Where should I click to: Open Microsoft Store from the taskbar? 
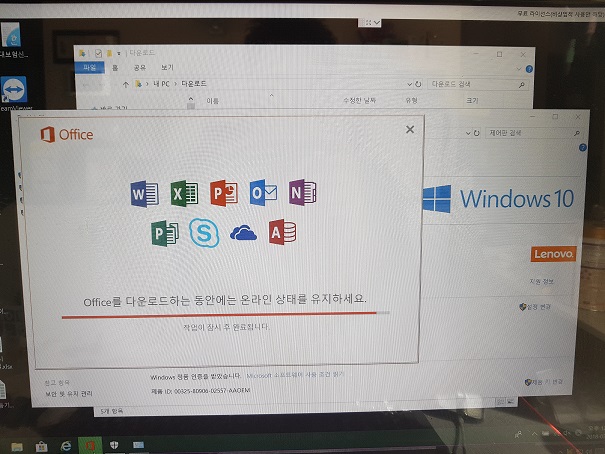[x=41, y=446]
